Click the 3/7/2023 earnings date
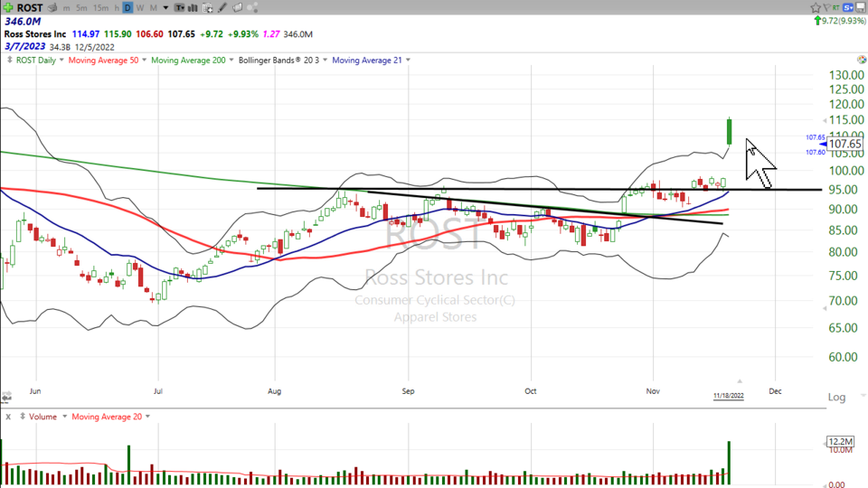The width and height of the screenshot is (868, 488). (x=25, y=46)
